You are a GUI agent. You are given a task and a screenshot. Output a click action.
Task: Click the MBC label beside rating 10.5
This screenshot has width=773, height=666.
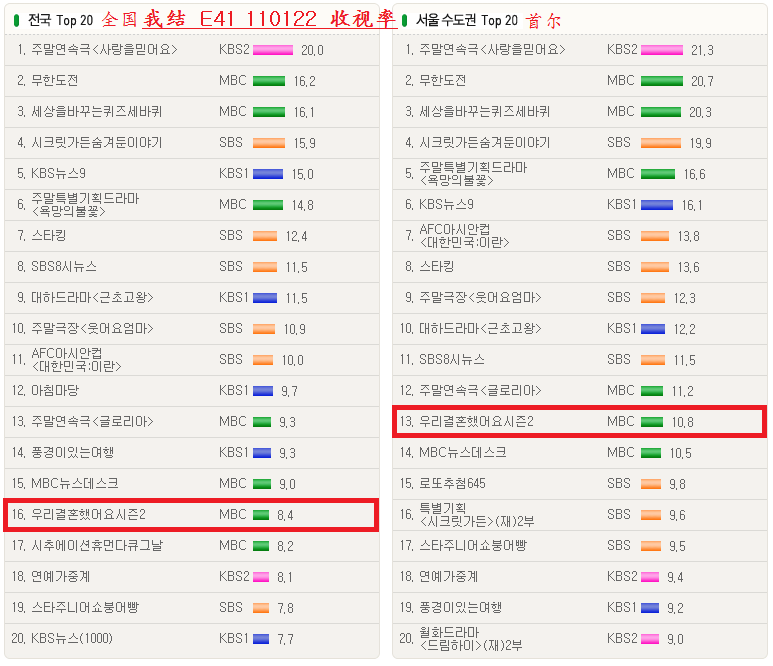[x=620, y=453]
